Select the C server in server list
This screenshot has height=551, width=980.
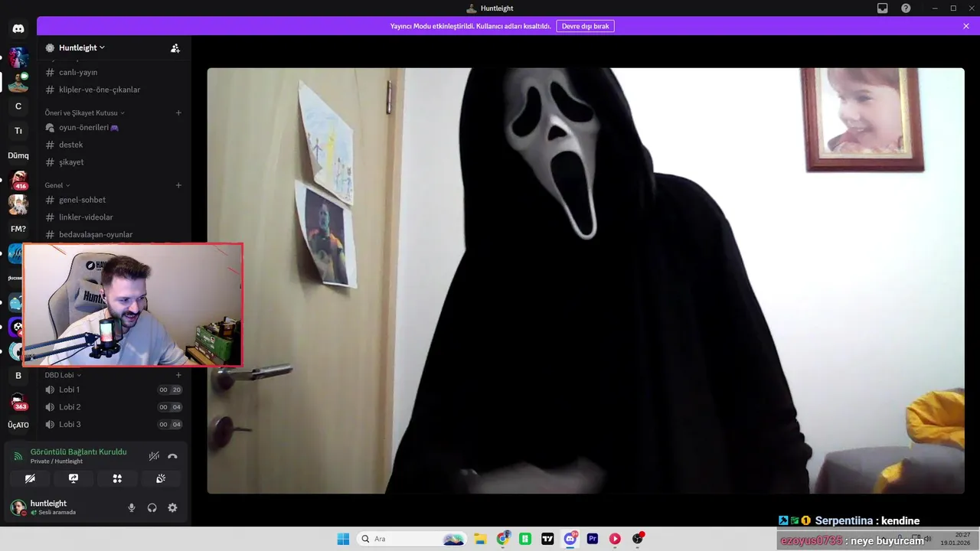18,106
